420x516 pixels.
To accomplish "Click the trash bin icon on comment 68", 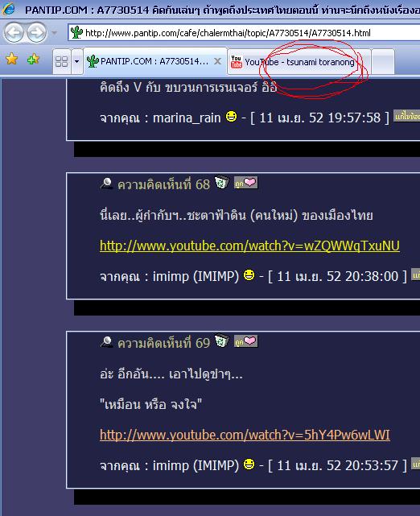I will [222, 182].
